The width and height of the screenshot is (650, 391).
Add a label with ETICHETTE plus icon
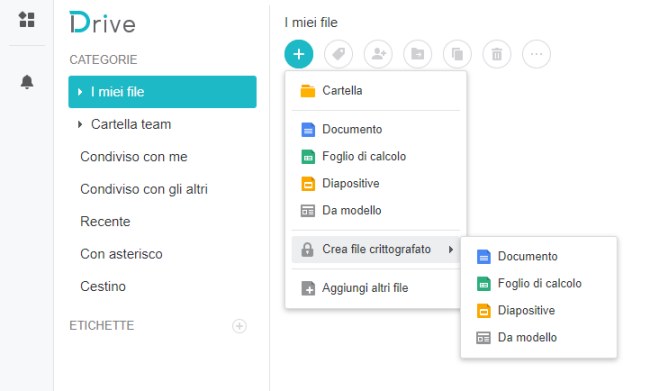point(239,326)
